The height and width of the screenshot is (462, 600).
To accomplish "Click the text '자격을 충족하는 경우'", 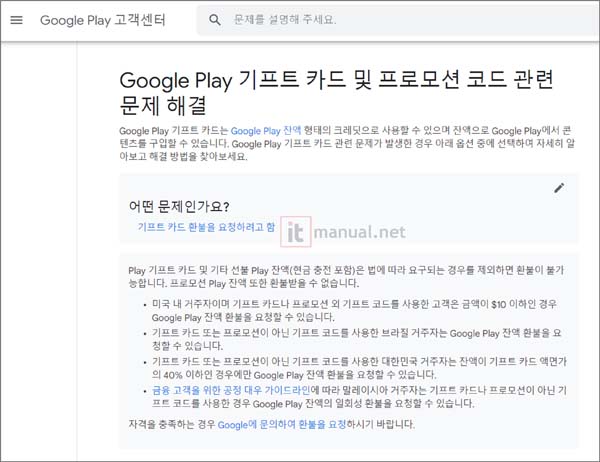I will 172,424.
